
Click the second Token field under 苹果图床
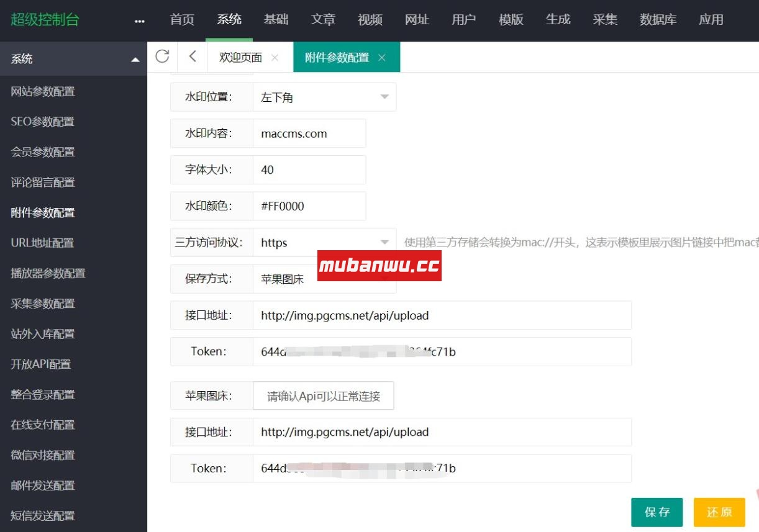point(442,469)
